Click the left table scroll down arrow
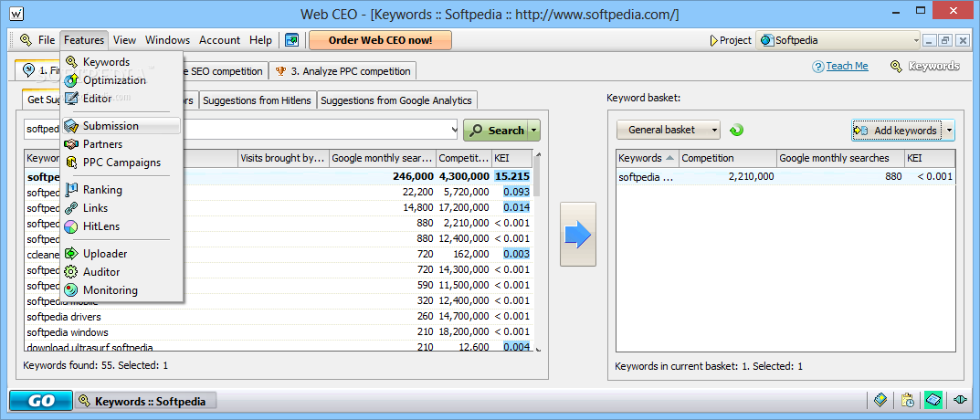This screenshot has width=980, height=420. click(537, 349)
